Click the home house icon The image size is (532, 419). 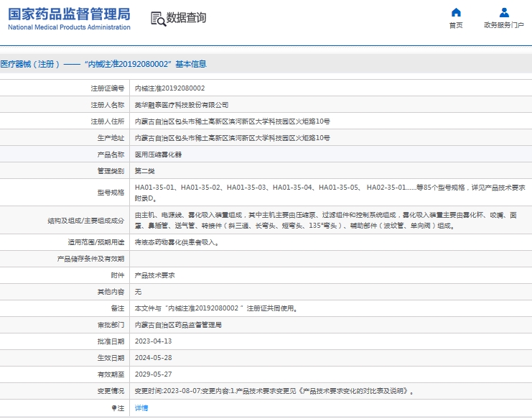[x=456, y=12]
